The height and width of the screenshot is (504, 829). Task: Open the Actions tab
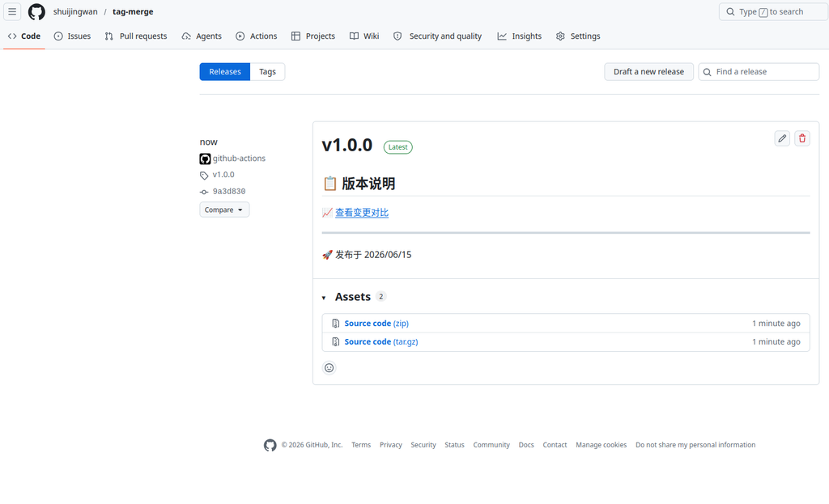pos(257,36)
